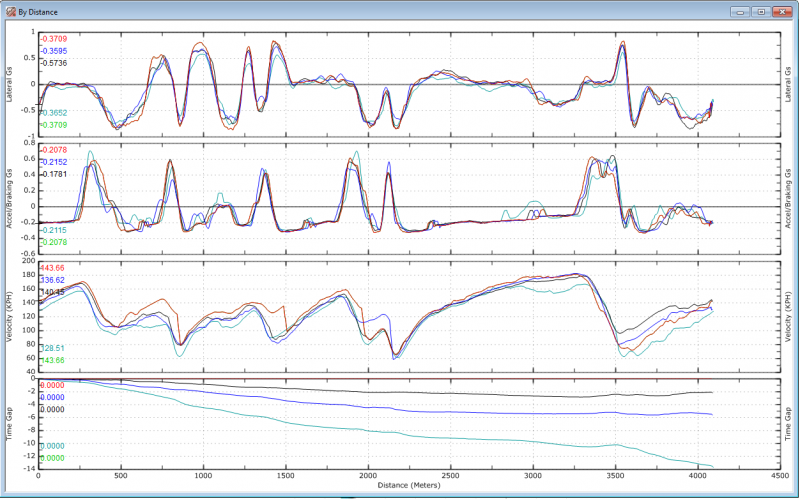Viewport: 800px width, 499px height.
Task: Click the -14 Time Gap axis tick
Action: pyautogui.click(x=29, y=469)
